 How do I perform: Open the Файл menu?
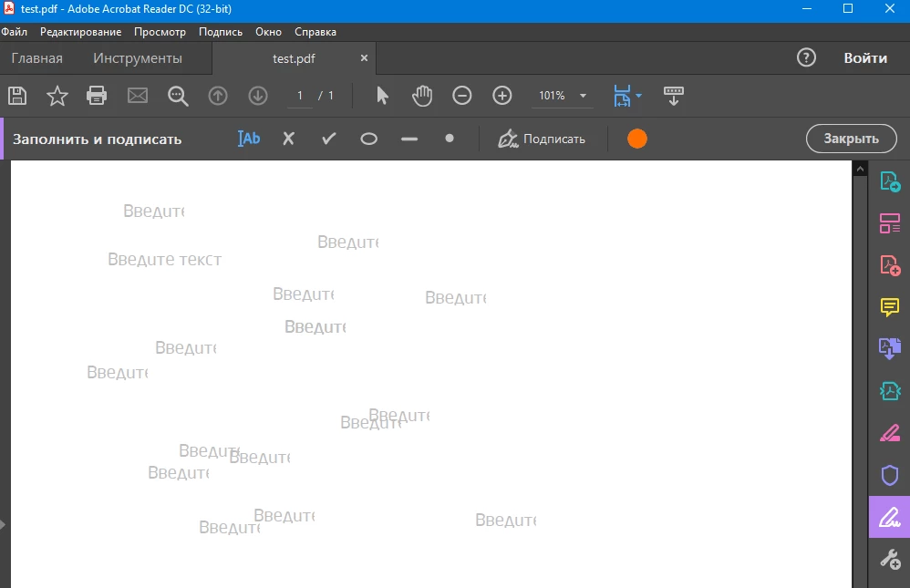pos(14,32)
